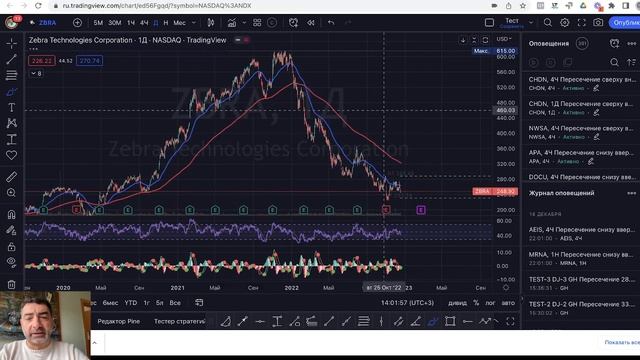The image size is (640, 360).
Task: Select the 6мес date range
Action: point(110,303)
